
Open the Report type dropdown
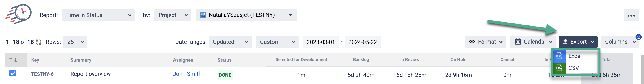pyautogui.click(x=98, y=15)
